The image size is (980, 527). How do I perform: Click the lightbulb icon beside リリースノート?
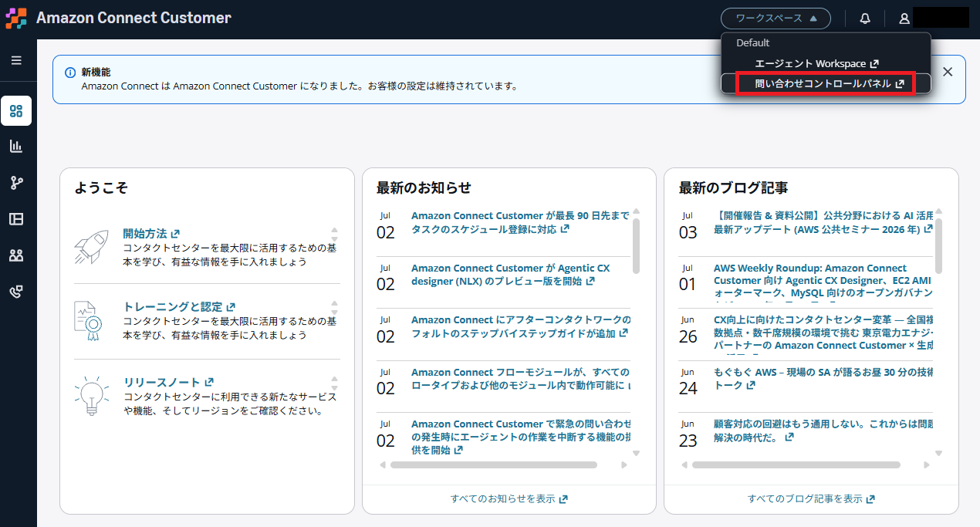pos(92,394)
